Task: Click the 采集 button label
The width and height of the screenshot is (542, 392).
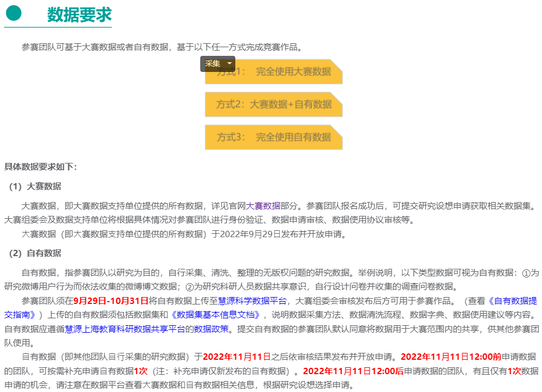Action: [213, 64]
